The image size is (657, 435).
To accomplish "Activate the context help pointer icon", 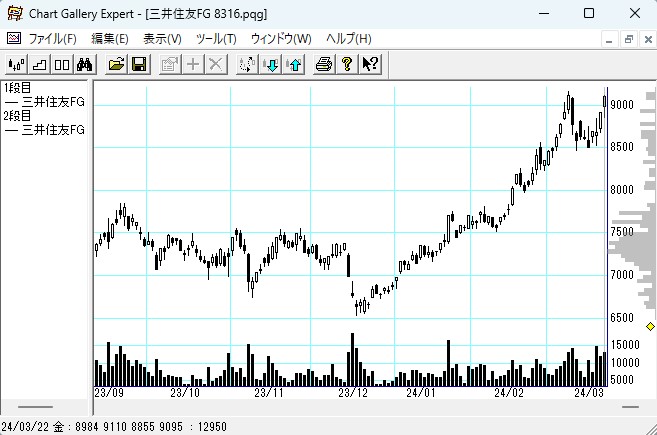I will tap(371, 65).
